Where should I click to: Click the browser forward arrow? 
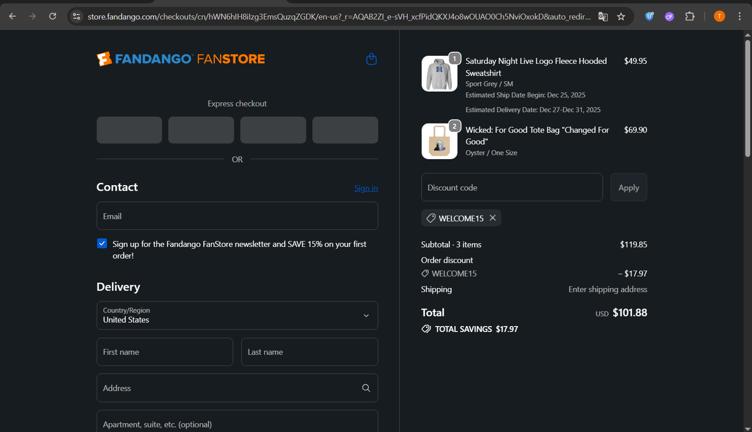[32, 16]
